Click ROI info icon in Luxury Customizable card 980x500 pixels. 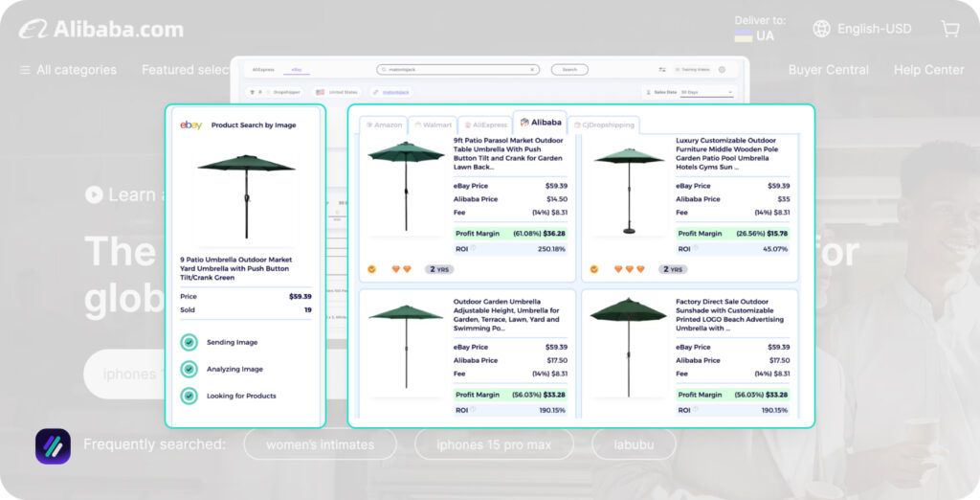[696, 248]
